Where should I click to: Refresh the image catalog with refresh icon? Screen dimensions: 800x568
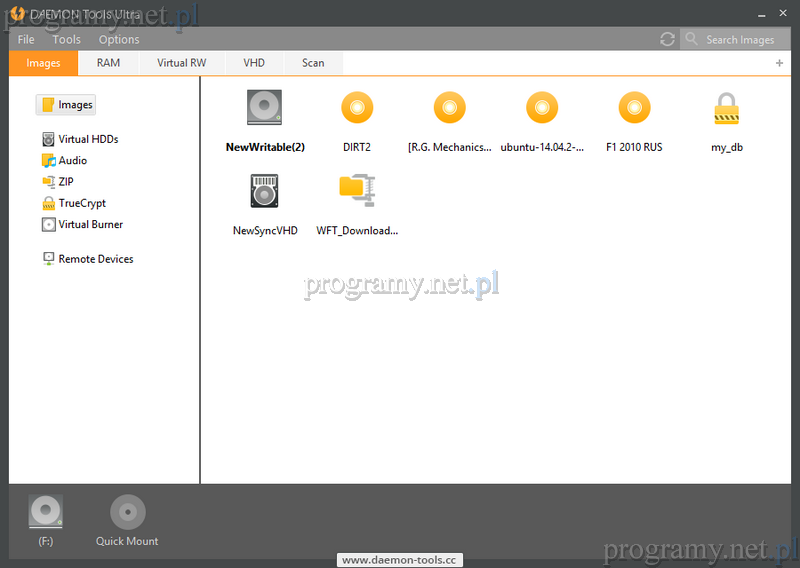coord(667,39)
